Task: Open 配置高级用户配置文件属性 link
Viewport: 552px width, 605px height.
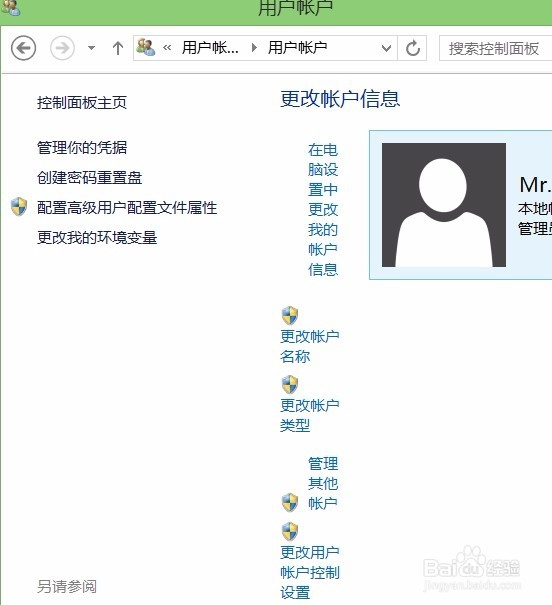Action: tap(127, 208)
